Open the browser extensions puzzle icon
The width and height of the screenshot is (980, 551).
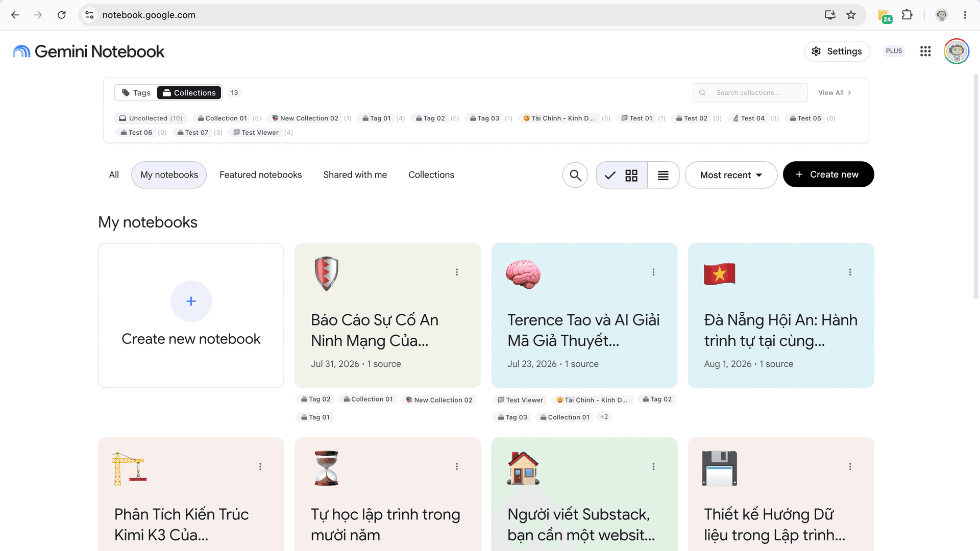[x=907, y=15]
